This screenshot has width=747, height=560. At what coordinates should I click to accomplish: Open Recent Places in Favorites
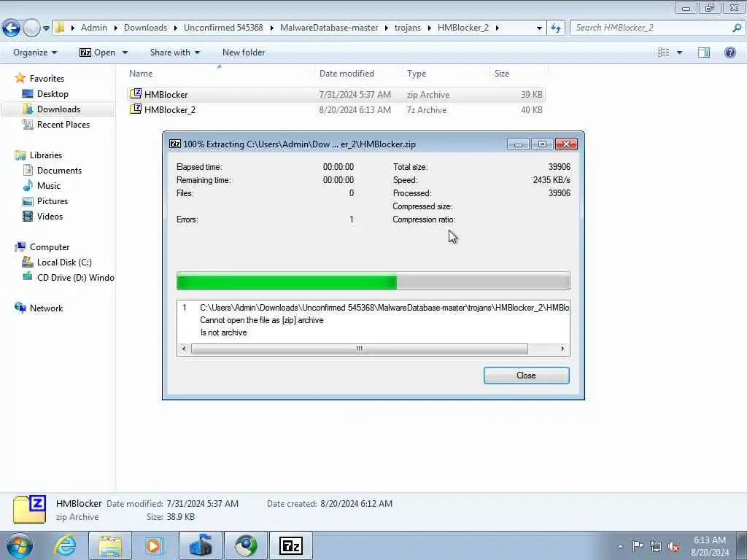(63, 124)
